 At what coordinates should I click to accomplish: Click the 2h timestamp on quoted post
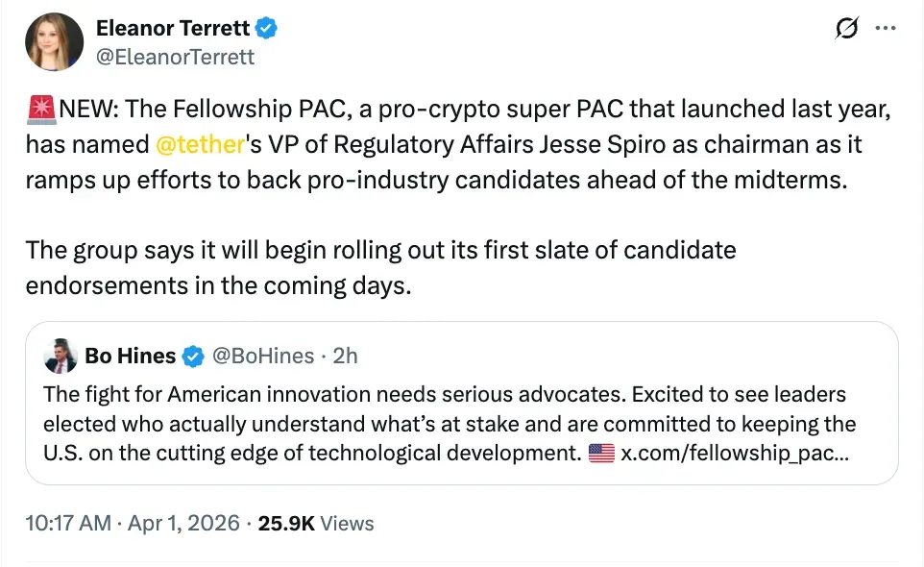tap(345, 356)
